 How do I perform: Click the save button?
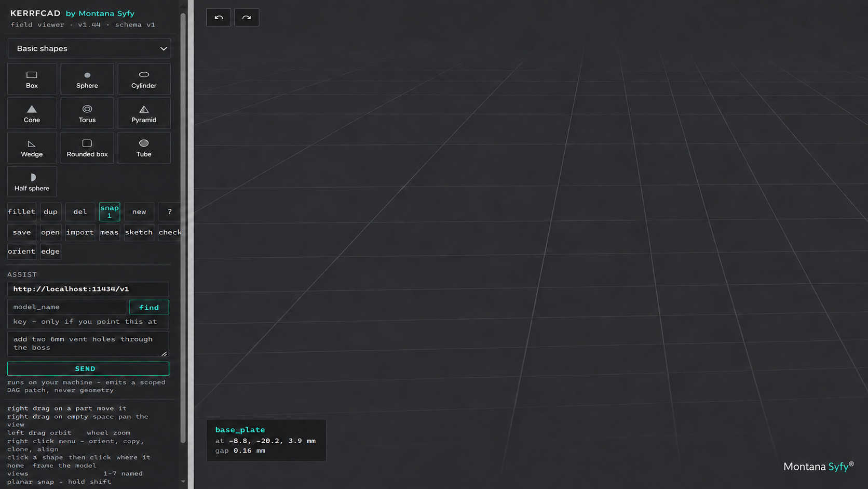pos(22,232)
